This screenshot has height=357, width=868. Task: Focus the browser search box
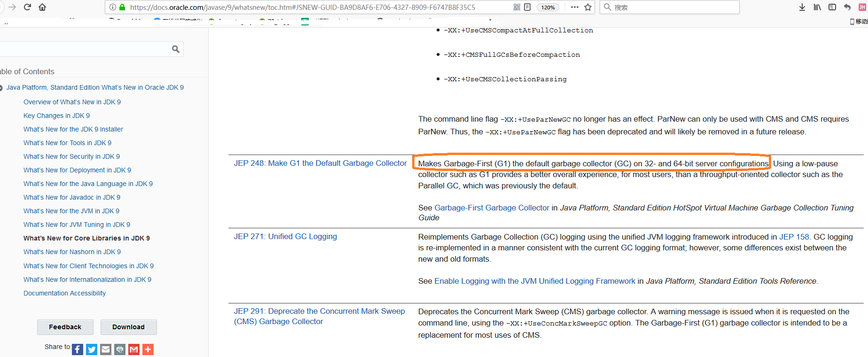669,7
